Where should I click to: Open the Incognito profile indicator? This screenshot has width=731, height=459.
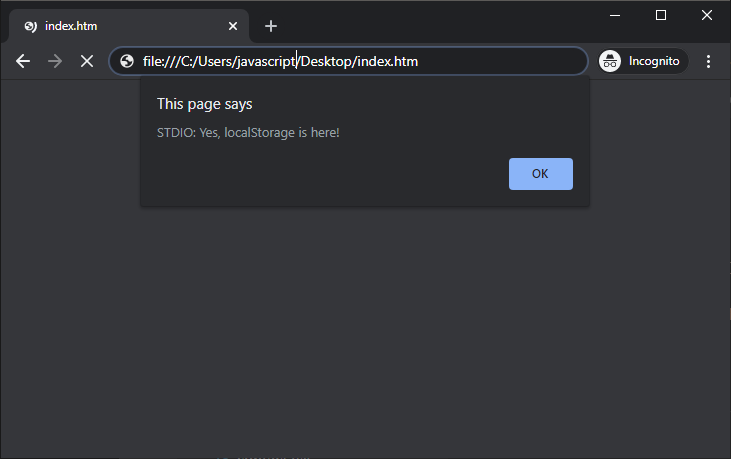643,61
